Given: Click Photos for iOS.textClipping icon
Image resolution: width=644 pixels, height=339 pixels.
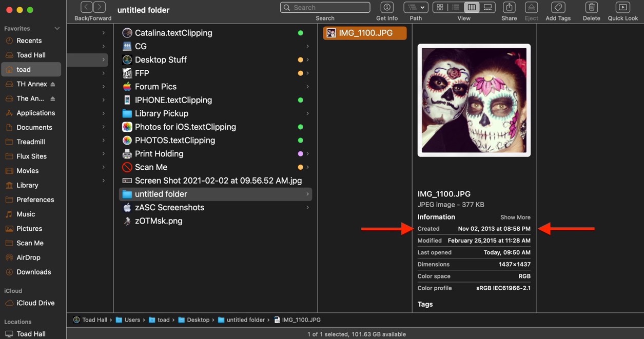Looking at the screenshot, I should pos(127,127).
